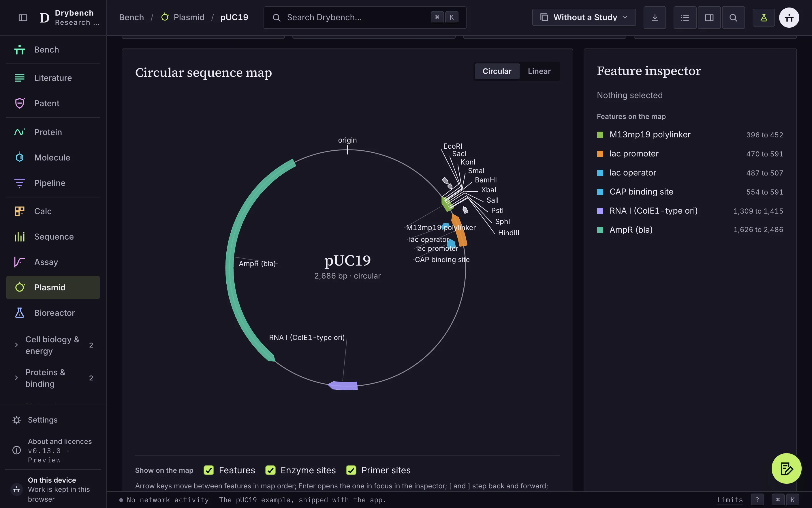Select Plasmid in the sidebar
This screenshot has width=812, height=508.
[53, 287]
